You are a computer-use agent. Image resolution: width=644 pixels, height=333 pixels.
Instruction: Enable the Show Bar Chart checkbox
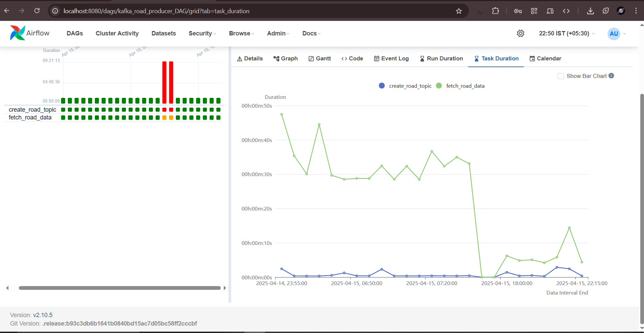561,76
